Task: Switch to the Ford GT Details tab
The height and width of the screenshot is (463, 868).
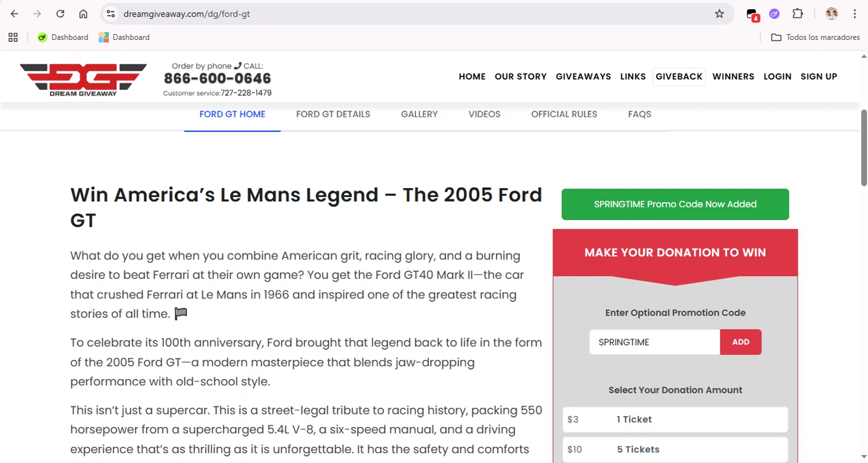Action: [333, 114]
